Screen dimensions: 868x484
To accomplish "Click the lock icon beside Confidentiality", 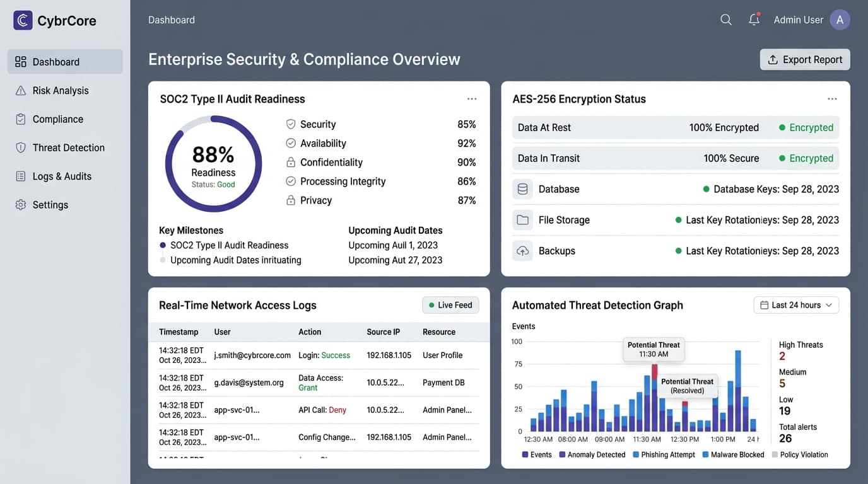I will tap(291, 162).
